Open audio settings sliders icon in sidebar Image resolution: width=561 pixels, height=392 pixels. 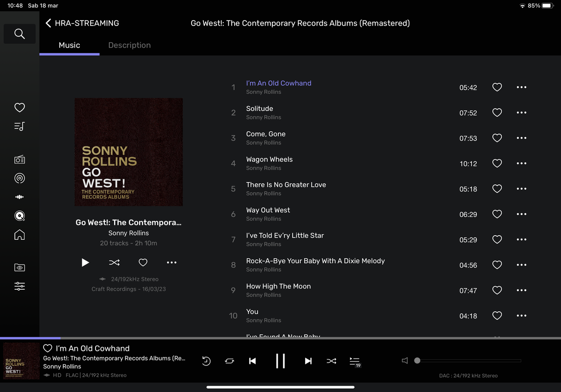pos(19,286)
